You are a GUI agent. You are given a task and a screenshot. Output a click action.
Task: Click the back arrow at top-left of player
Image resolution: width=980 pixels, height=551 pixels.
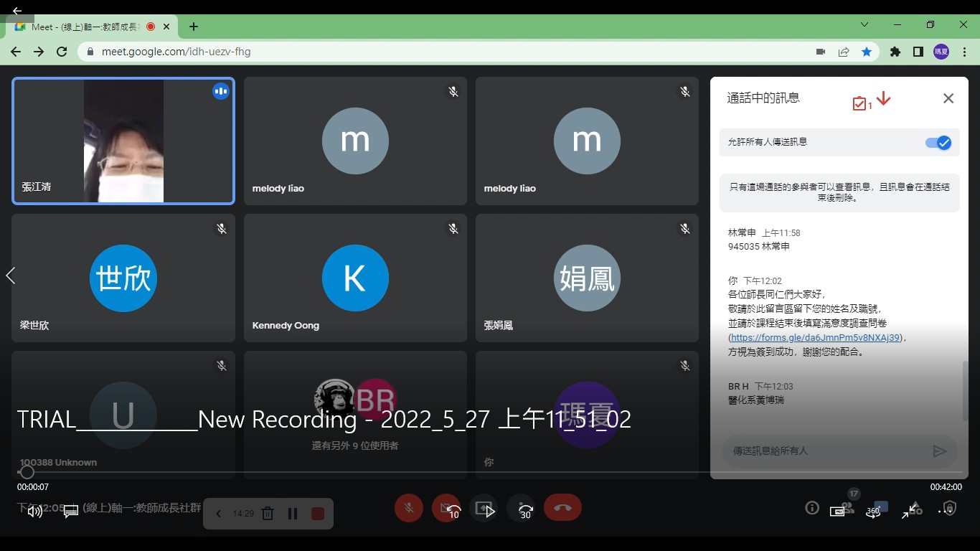click(17, 11)
